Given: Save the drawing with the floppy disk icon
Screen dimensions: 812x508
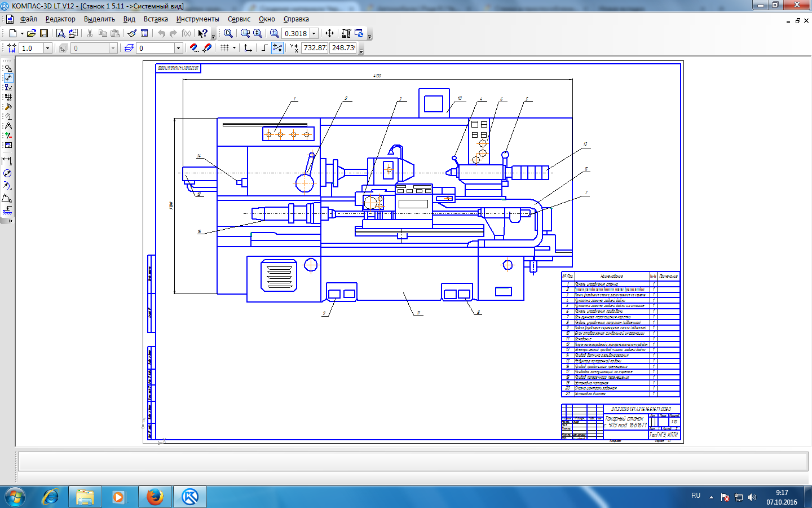Looking at the screenshot, I should (44, 33).
